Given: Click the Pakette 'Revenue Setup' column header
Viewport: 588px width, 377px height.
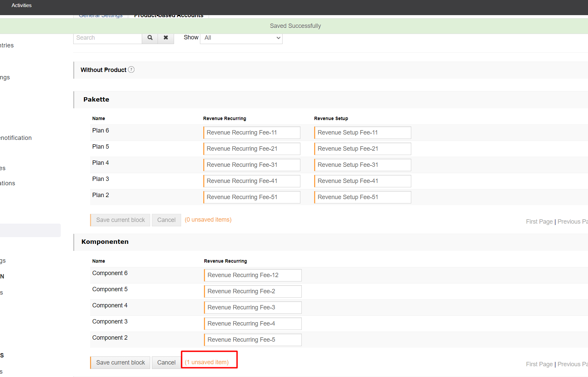Looking at the screenshot, I should [x=331, y=118].
